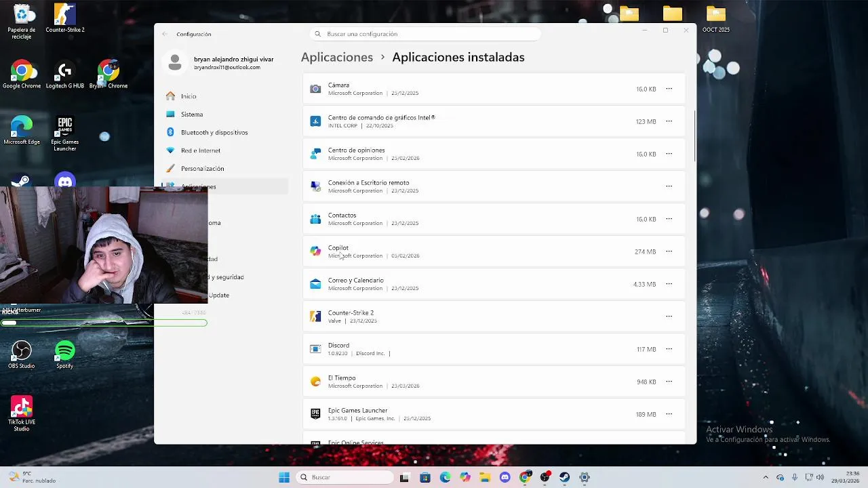Open the Windows Start button

coord(284,477)
